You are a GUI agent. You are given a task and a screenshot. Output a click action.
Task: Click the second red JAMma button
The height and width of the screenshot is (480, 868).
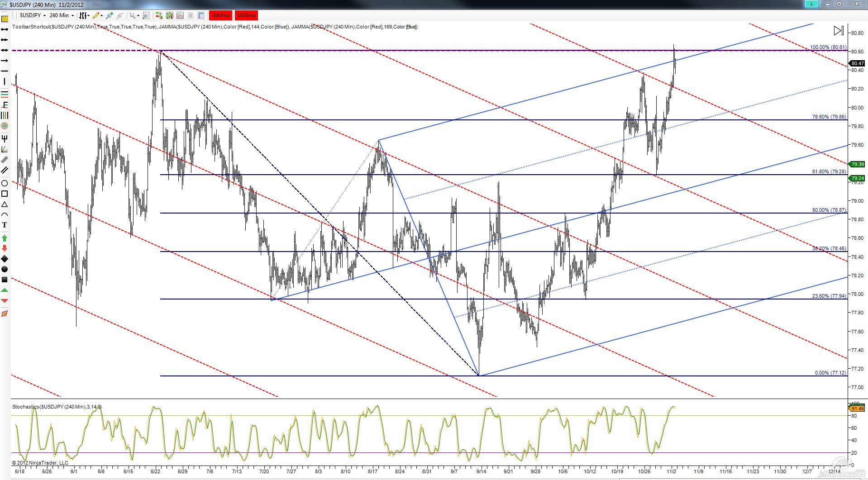pyautogui.click(x=246, y=15)
